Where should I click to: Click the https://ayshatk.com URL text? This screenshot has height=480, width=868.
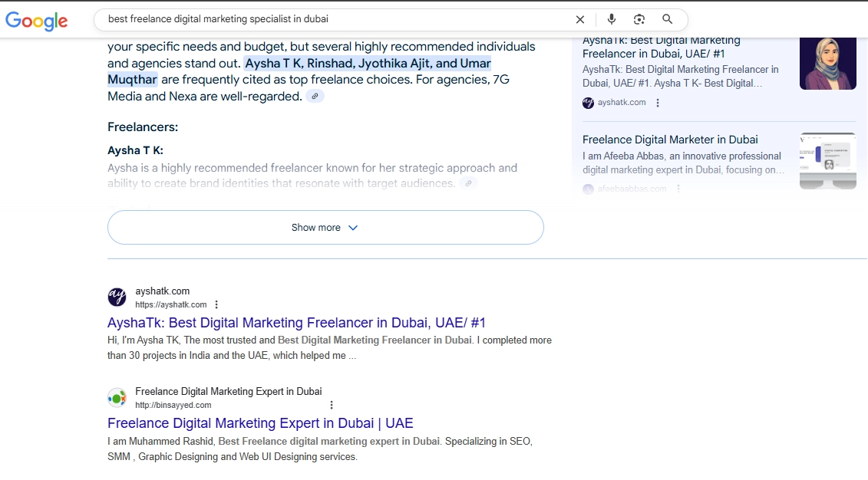click(171, 304)
